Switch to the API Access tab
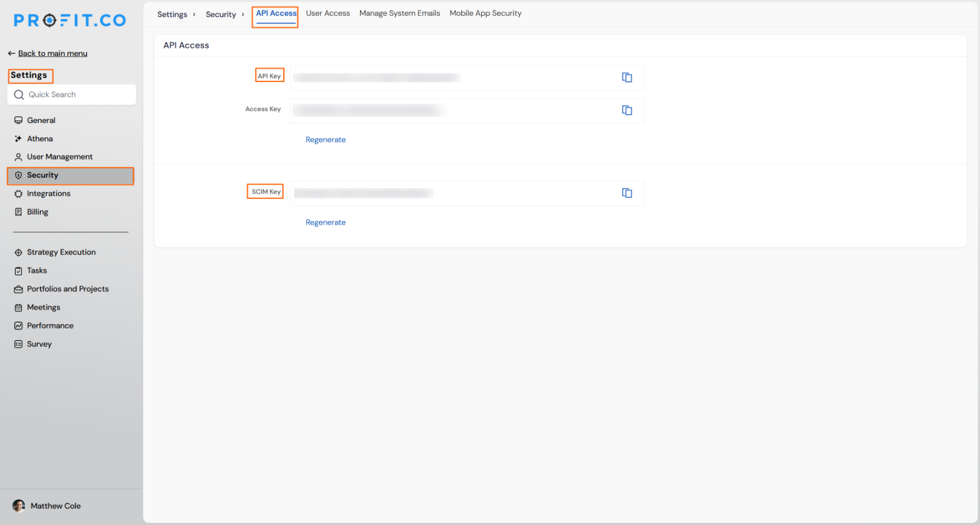This screenshot has height=525, width=980. [x=276, y=13]
